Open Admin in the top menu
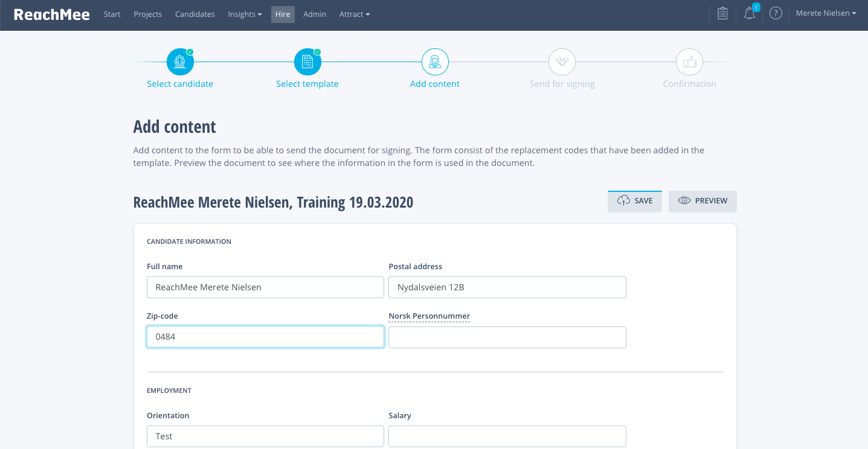Screen dimensions: 868x449 (x=315, y=14)
